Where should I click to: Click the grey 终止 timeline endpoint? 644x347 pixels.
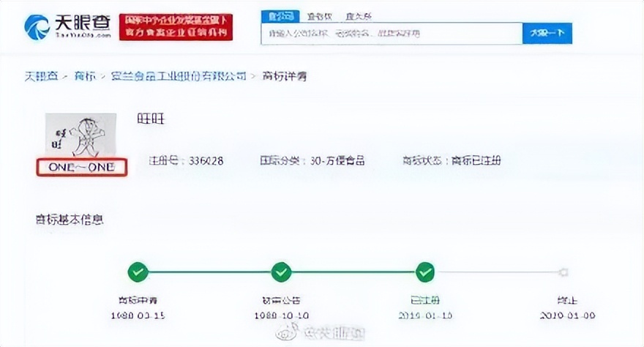[x=563, y=272]
